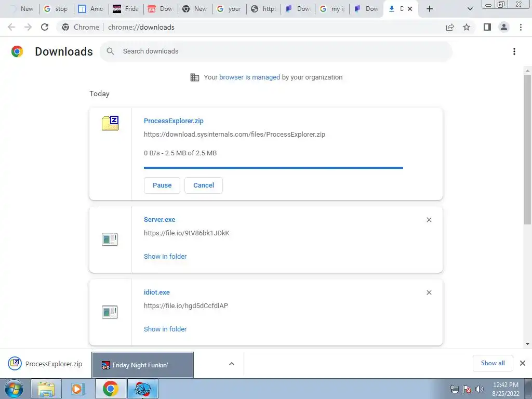Open the ProcessExplorer.zip file name link
Screen dimensions: 532x399
pos(174,121)
